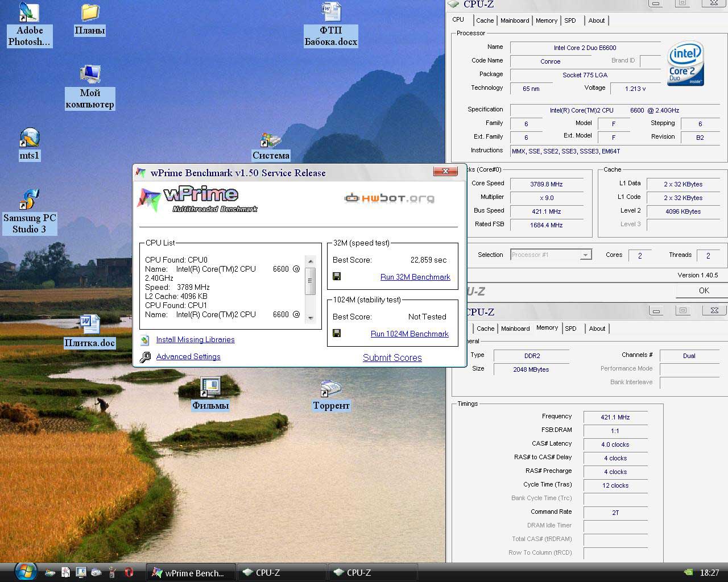This screenshot has height=582, width=728.
Task: Switch to the second CPU-Z taskbar button
Action: [x=373, y=572]
